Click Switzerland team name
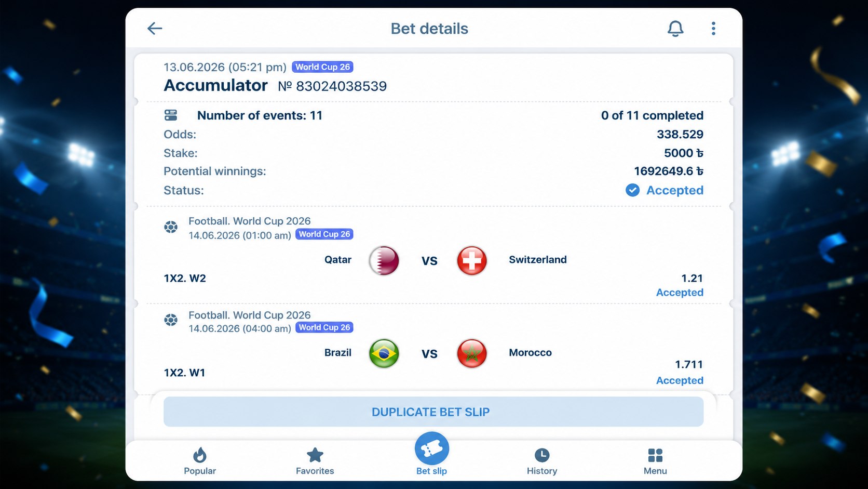 [538, 260]
